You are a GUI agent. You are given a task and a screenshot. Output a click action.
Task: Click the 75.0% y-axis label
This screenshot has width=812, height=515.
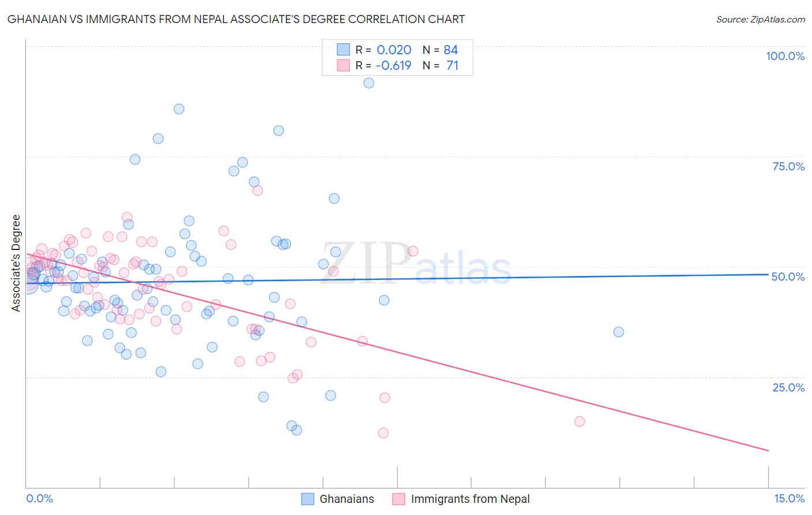[788, 166]
